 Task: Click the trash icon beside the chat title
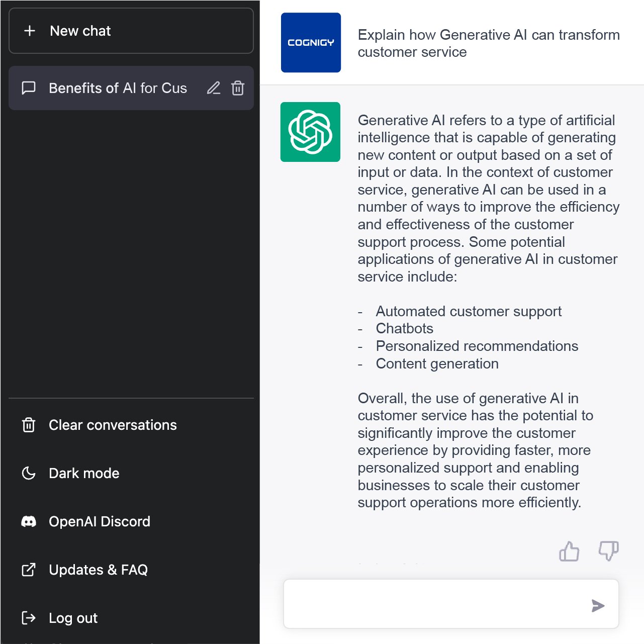pyautogui.click(x=237, y=88)
